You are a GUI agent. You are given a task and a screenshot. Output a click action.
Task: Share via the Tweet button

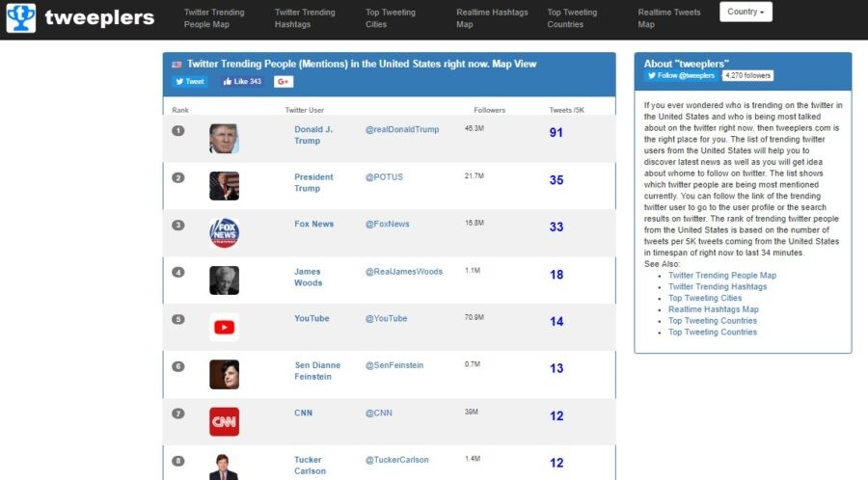pyautogui.click(x=190, y=81)
